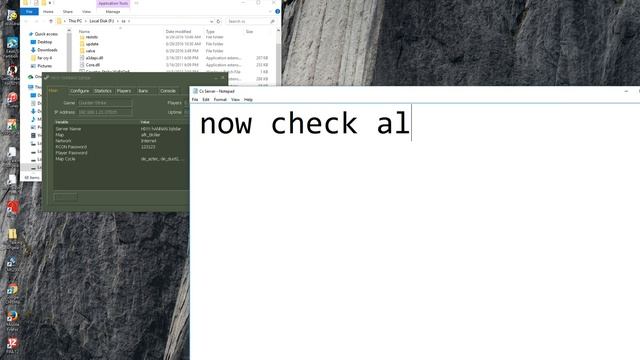Expand the 'cs' breadcrumb chevron

pos(129,21)
